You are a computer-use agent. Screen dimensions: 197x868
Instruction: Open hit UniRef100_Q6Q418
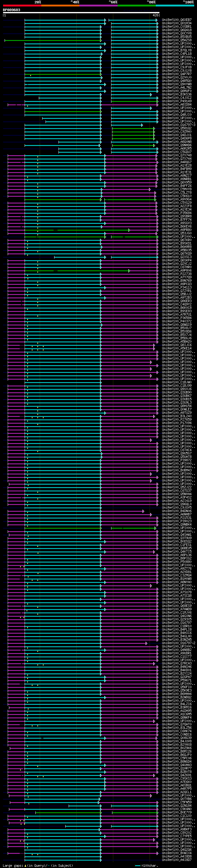(176, 30)
